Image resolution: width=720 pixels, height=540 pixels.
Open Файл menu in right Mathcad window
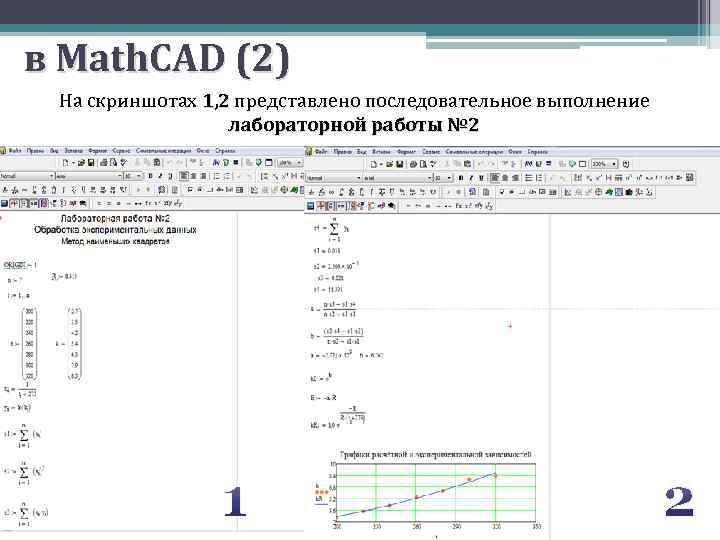(x=321, y=152)
